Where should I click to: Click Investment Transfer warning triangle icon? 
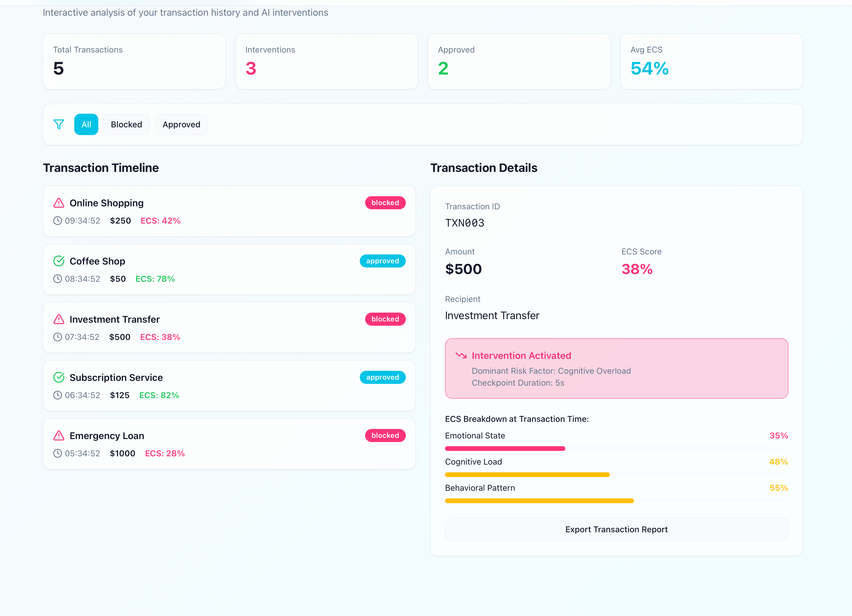point(59,319)
